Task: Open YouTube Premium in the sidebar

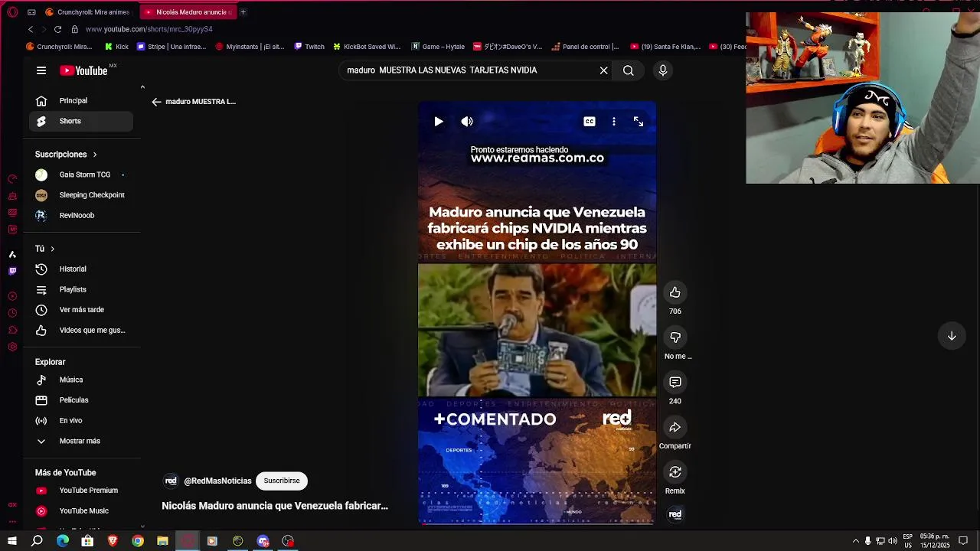Action: coord(81,491)
